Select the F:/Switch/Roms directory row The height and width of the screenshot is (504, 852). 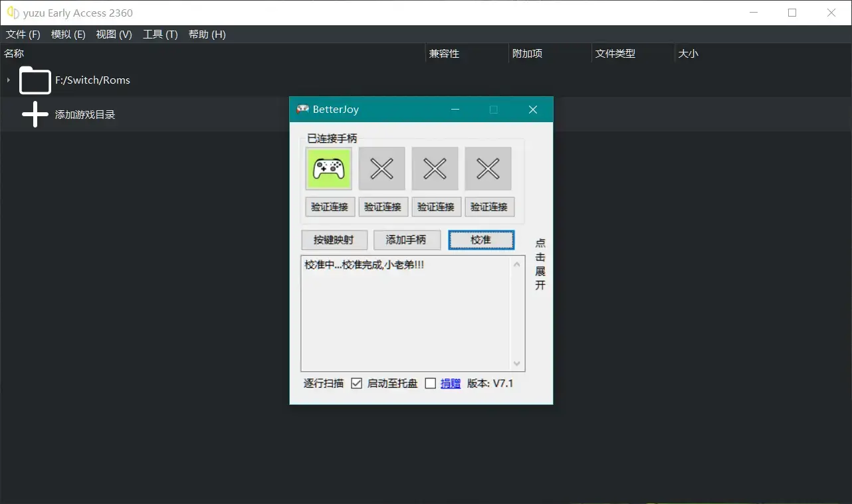pyautogui.click(x=425, y=80)
